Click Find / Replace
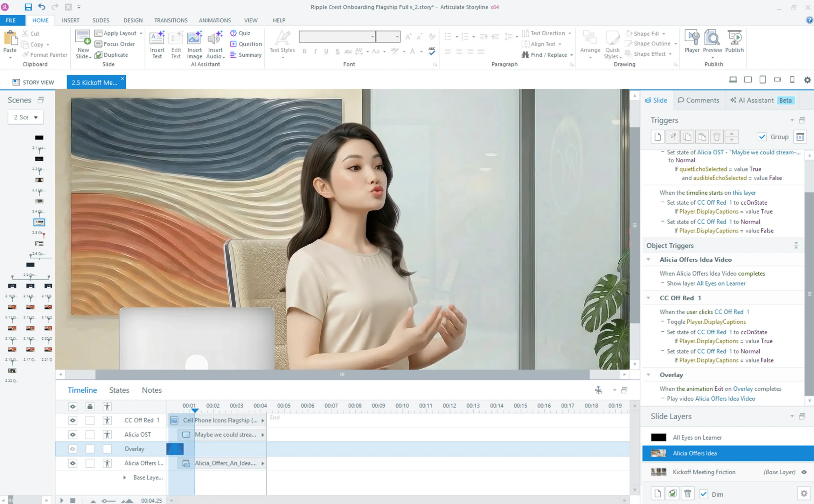Viewport: 814px width, 504px height. (544, 55)
